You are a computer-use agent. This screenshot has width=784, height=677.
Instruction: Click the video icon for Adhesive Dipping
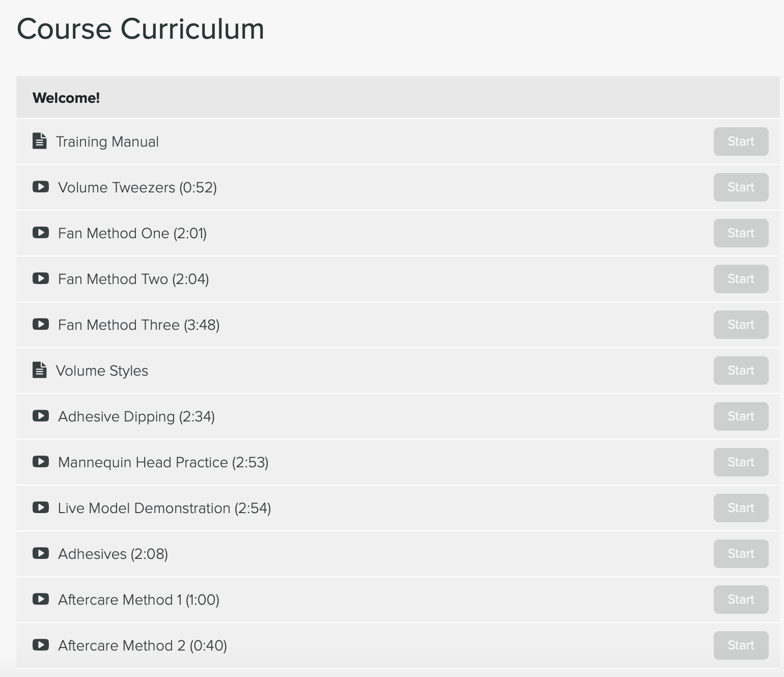pyautogui.click(x=41, y=416)
